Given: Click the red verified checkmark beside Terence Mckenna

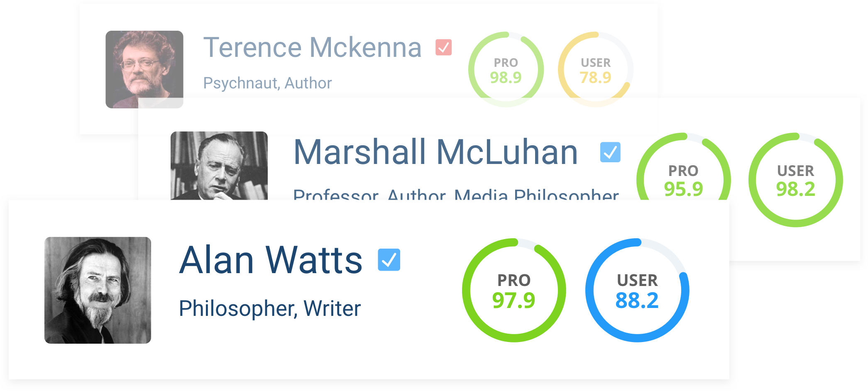Looking at the screenshot, I should (x=443, y=47).
